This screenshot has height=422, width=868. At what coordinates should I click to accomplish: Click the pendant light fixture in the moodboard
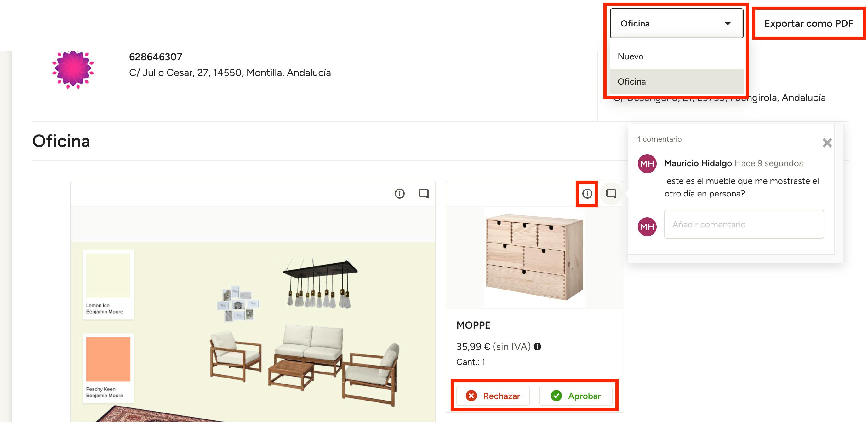click(320, 283)
